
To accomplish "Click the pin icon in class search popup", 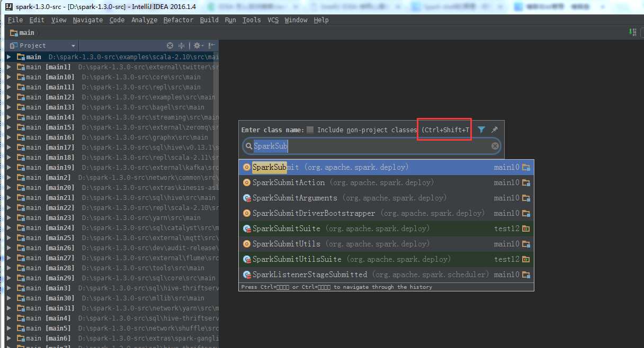I will (x=495, y=130).
